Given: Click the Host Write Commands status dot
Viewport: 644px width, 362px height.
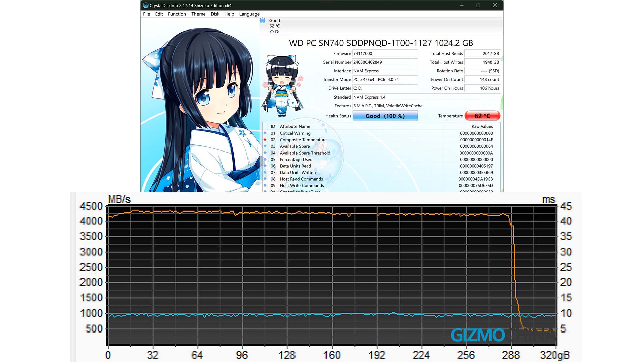Looking at the screenshot, I should [265, 185].
